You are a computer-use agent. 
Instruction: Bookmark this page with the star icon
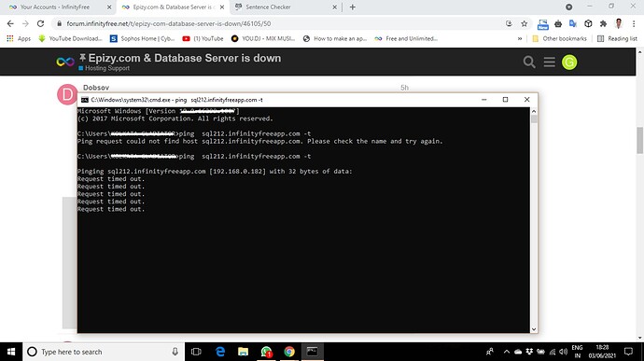click(x=525, y=24)
